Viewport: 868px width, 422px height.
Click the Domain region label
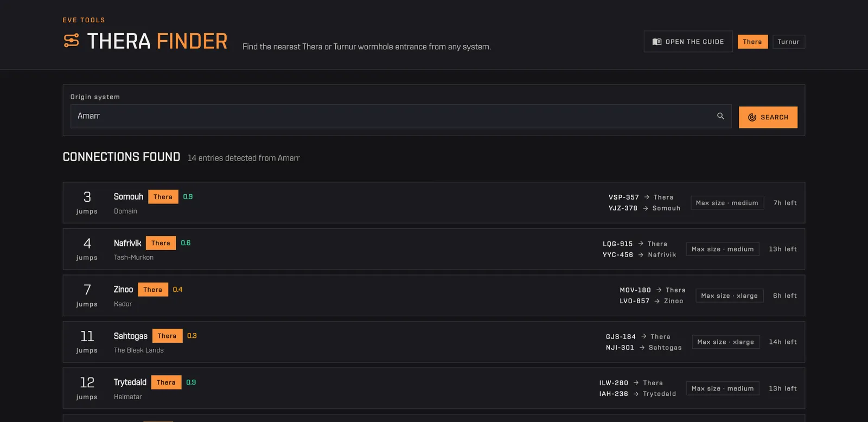point(125,211)
